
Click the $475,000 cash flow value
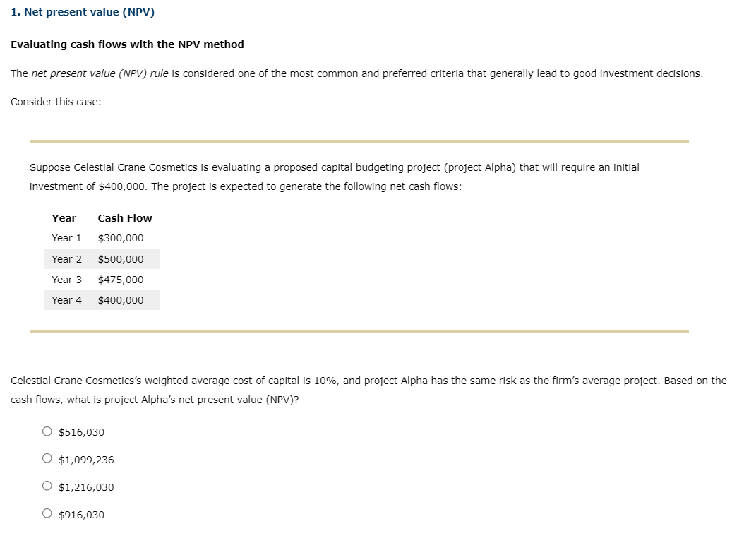[x=121, y=279]
